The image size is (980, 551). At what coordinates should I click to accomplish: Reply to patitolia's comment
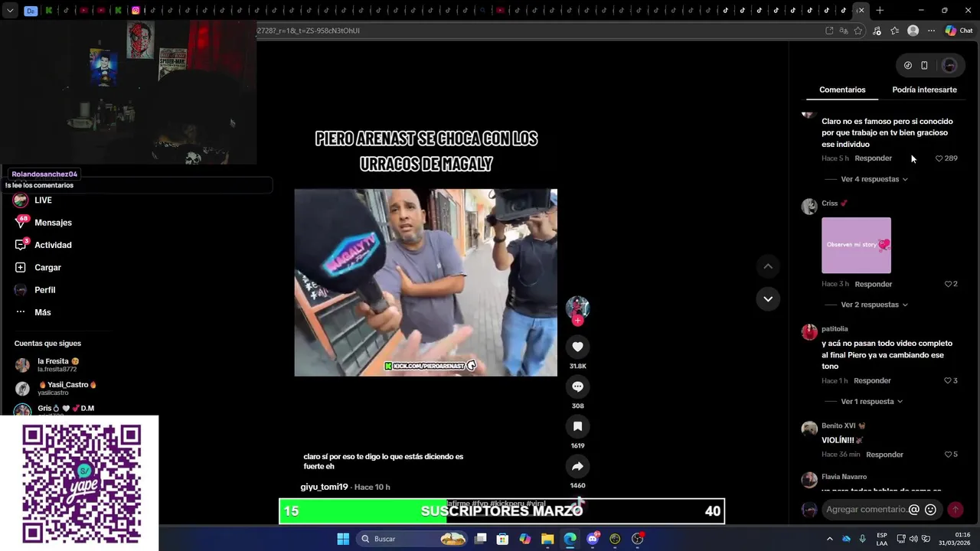coord(872,380)
